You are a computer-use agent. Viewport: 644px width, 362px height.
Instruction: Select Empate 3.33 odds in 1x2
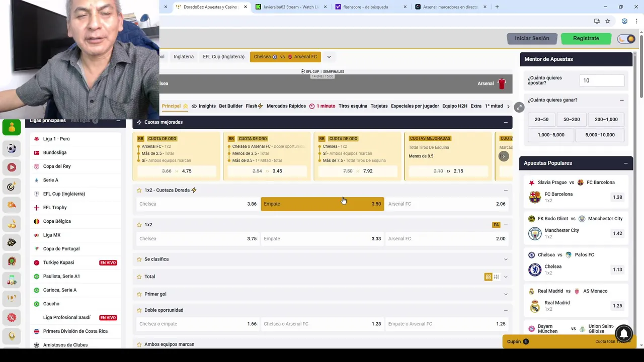pos(322,239)
